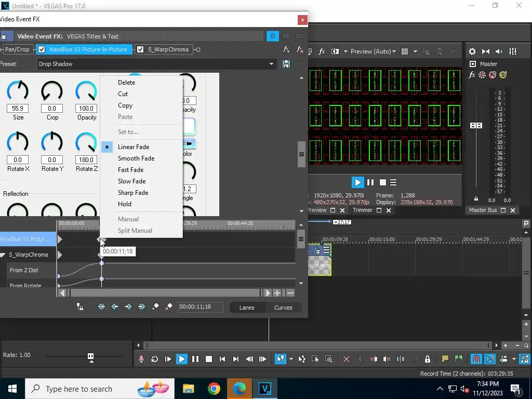Collapse the S_WarpChroma keyframe lane

click(x=3, y=255)
